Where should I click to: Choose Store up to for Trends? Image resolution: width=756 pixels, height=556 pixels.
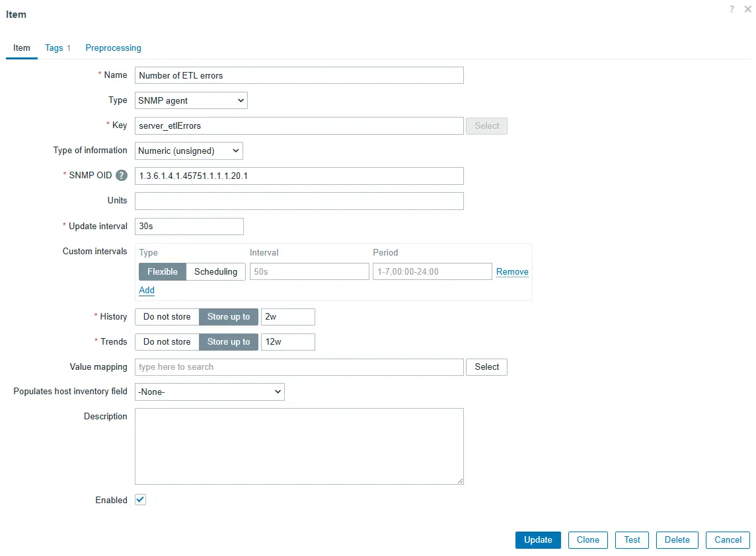pos(229,341)
